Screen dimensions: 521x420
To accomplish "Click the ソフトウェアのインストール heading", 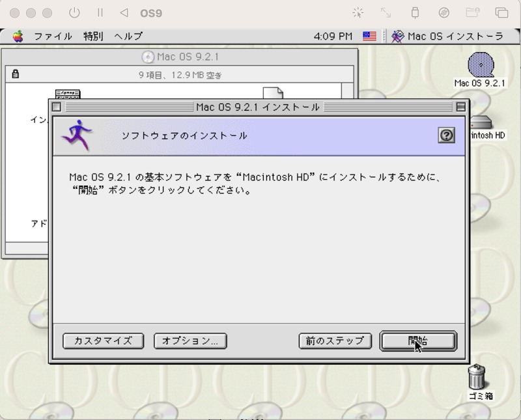I will tap(184, 135).
